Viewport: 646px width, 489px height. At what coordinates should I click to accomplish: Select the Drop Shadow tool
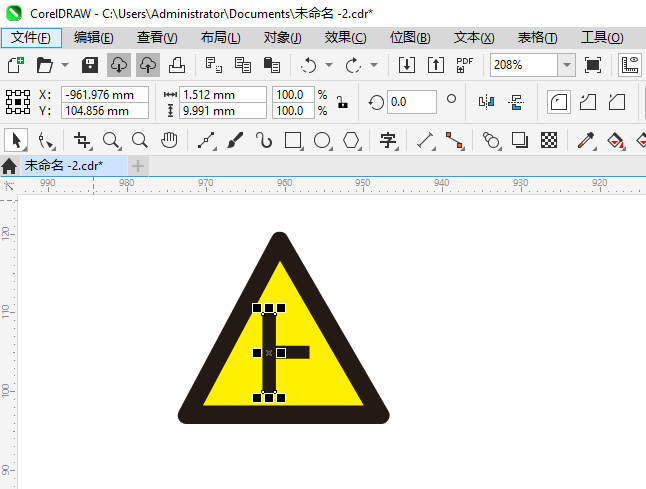click(x=520, y=140)
